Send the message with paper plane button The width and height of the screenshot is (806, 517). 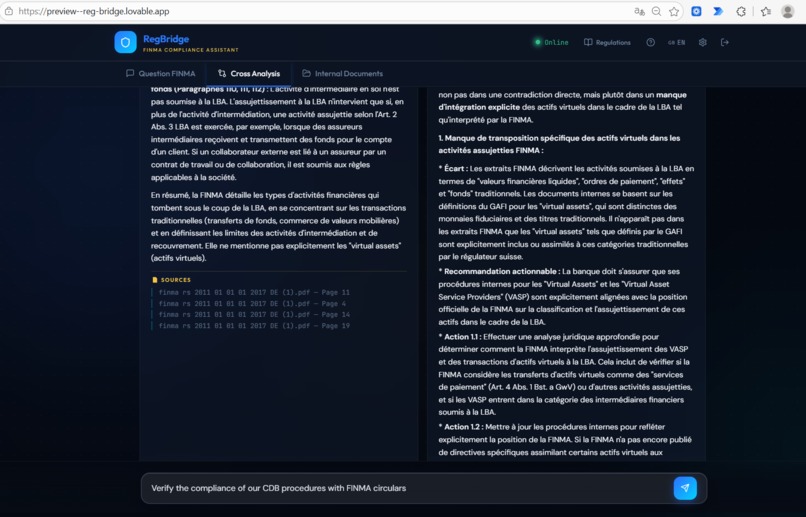click(685, 488)
